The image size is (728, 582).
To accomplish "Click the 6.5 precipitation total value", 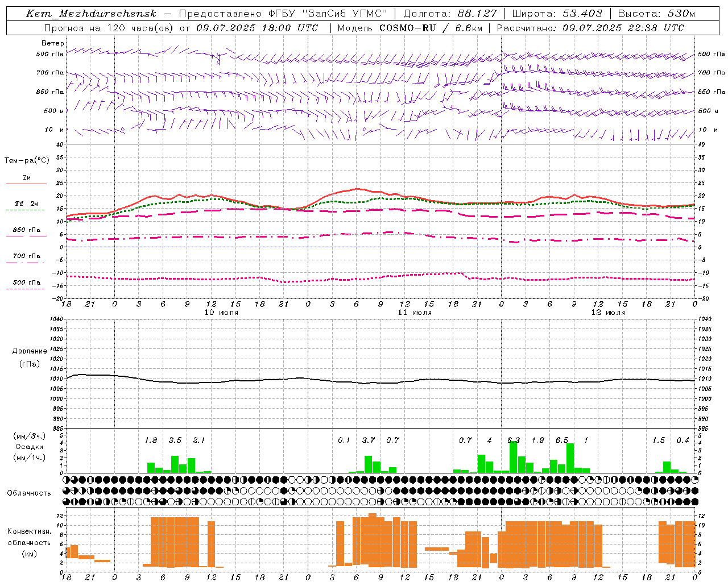I will tap(562, 440).
